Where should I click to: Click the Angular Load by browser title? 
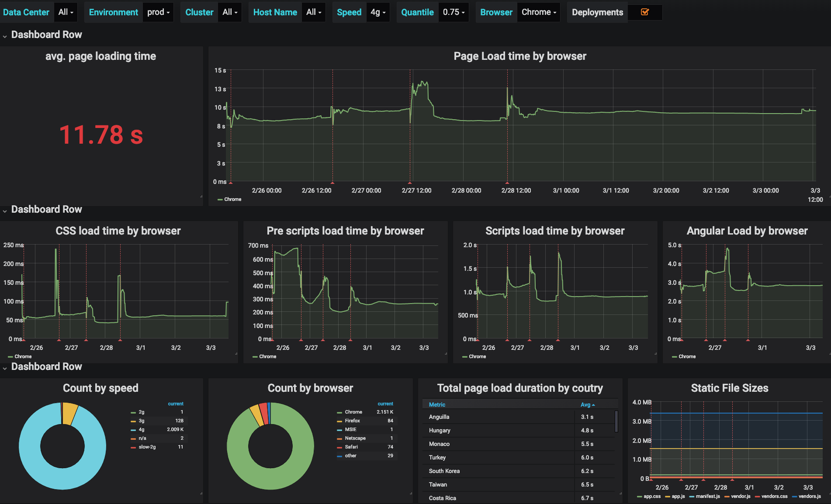coord(747,231)
